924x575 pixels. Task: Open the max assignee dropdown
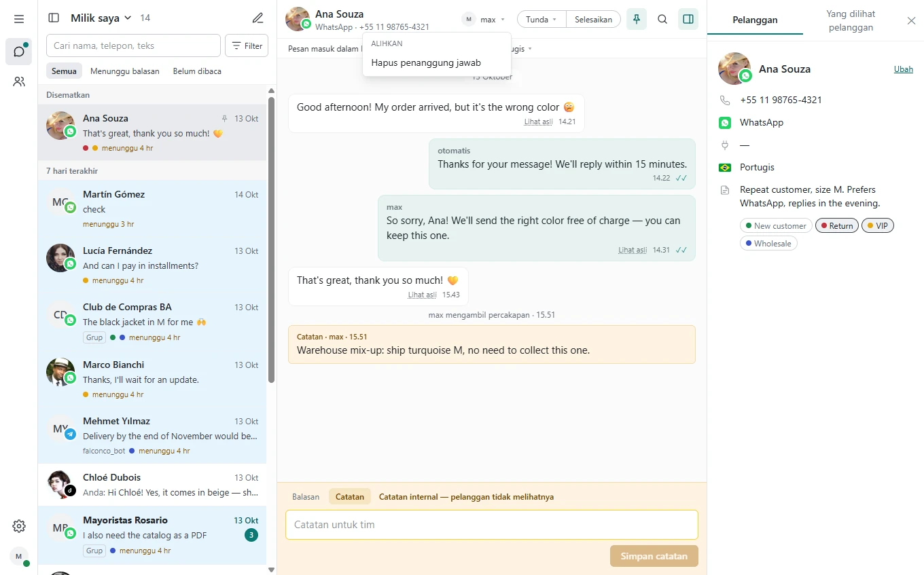coord(484,19)
